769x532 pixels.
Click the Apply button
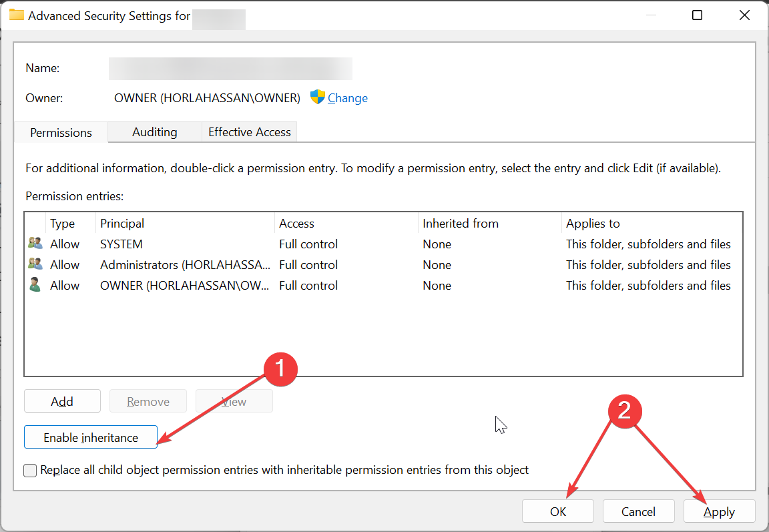click(719, 511)
